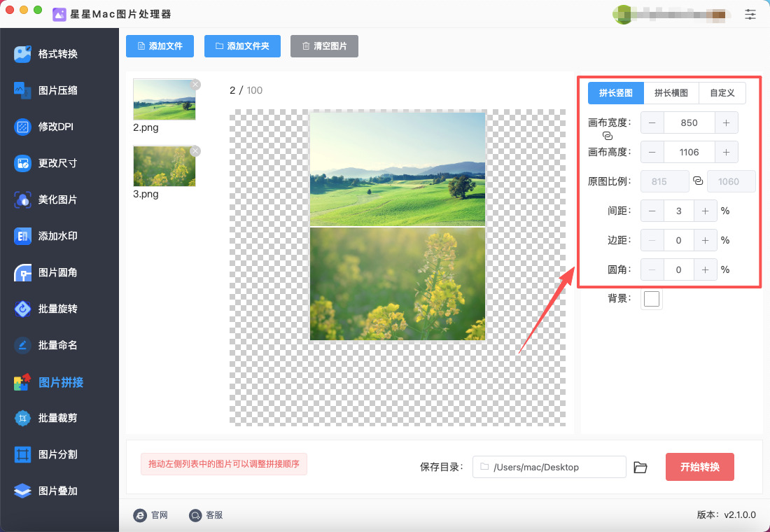The width and height of the screenshot is (770, 532).
Task: Switch to the 拼长横图 tab
Action: click(671, 93)
